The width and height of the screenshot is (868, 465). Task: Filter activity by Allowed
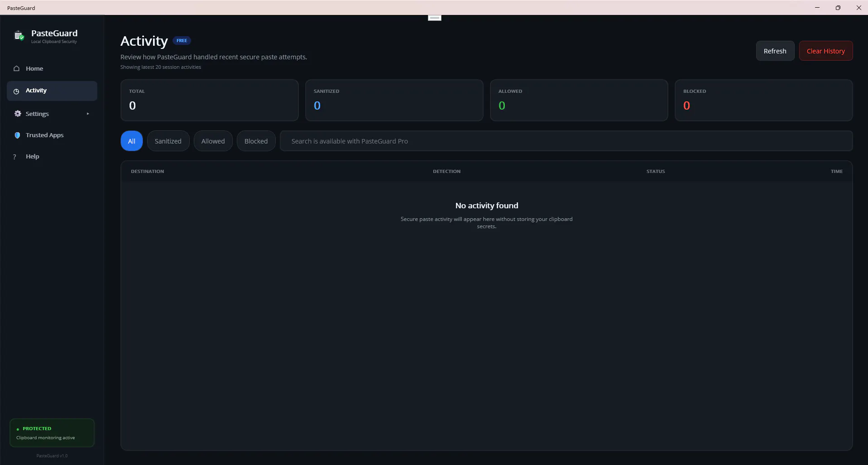point(213,141)
